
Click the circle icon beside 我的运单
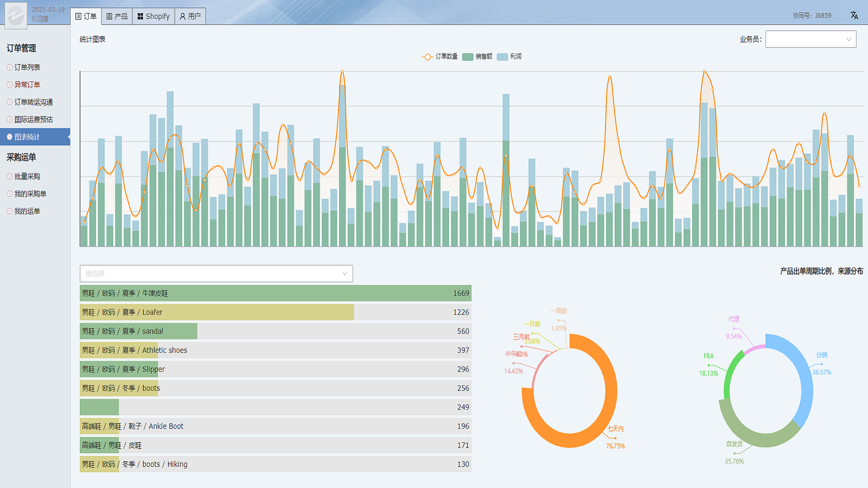tap(10, 211)
